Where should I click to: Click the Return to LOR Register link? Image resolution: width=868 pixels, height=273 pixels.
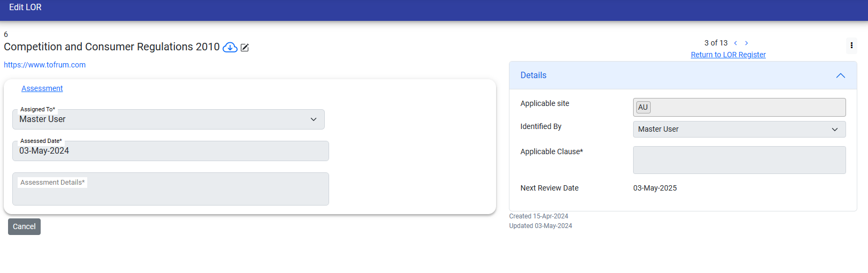[x=728, y=55]
